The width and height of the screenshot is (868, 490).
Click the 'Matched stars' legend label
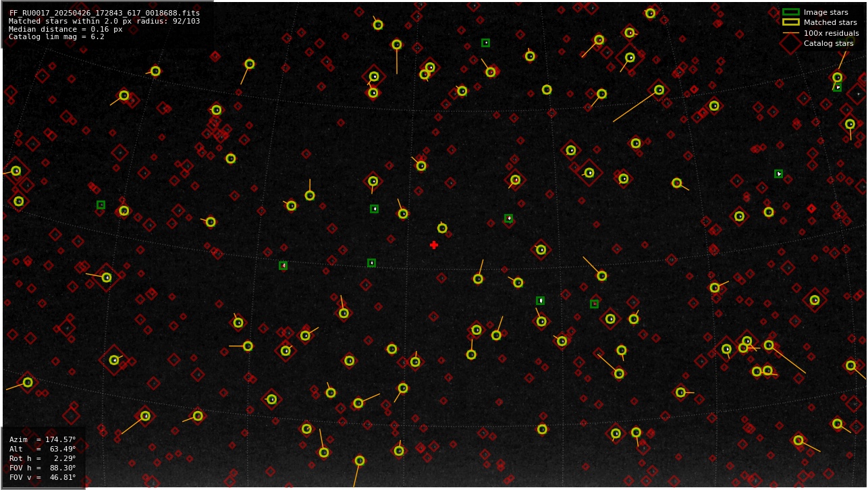click(x=830, y=22)
